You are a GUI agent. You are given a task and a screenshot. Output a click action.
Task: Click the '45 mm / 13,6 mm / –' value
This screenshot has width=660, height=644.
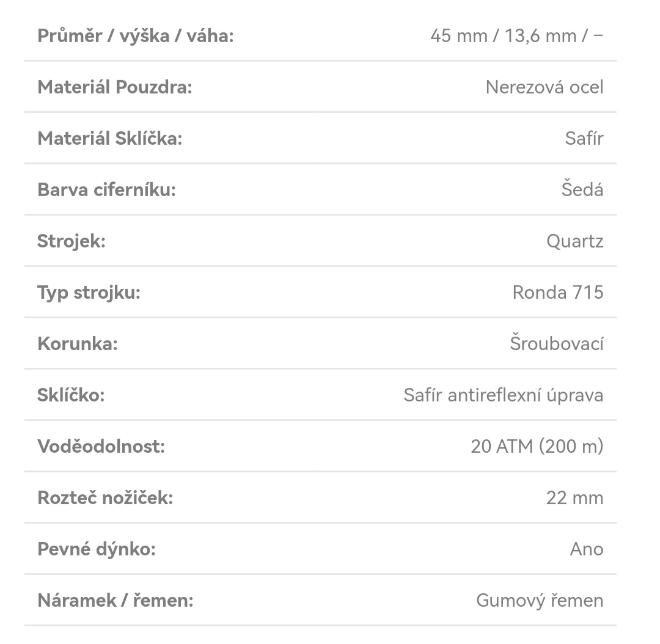tap(517, 36)
